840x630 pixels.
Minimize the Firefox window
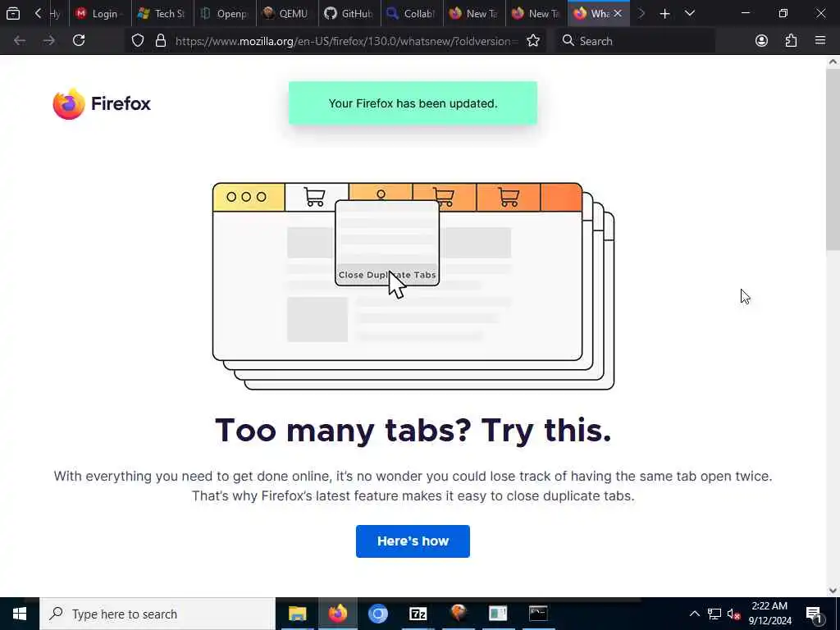tap(746, 13)
